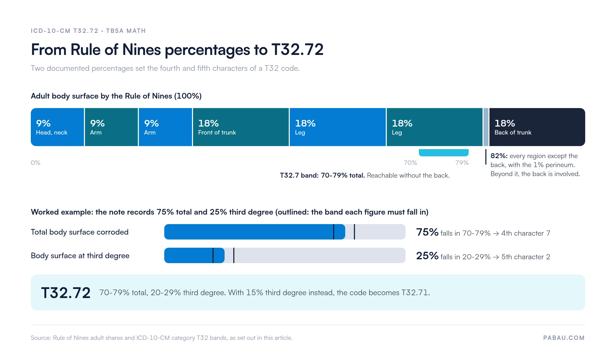The height and width of the screenshot is (364, 616).
Task: Click the 82% annotation note
Action: (x=535, y=165)
